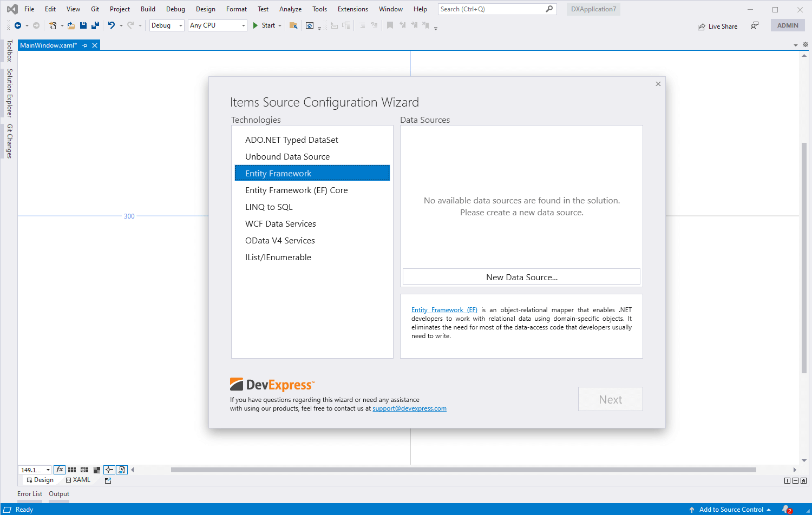Pop out the XAML pane icon
This screenshot has width=812, height=515.
pos(108,480)
